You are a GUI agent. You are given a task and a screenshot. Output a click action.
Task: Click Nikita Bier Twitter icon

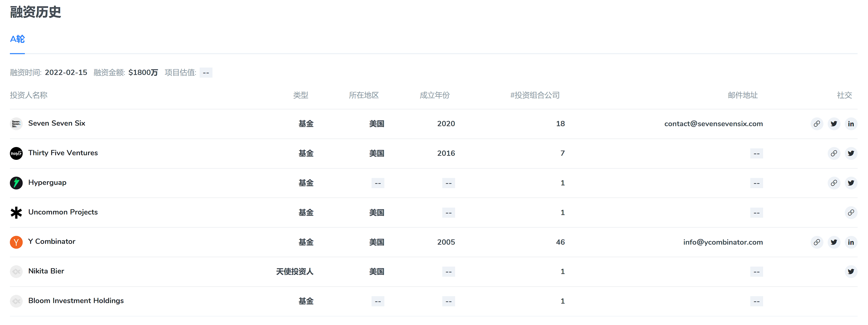[851, 272]
